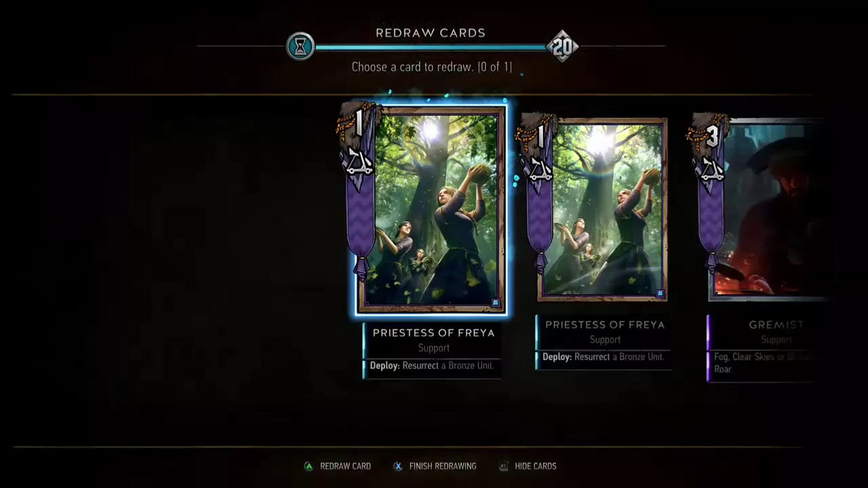Select the second Priestess of Freya card artwork

point(602,209)
